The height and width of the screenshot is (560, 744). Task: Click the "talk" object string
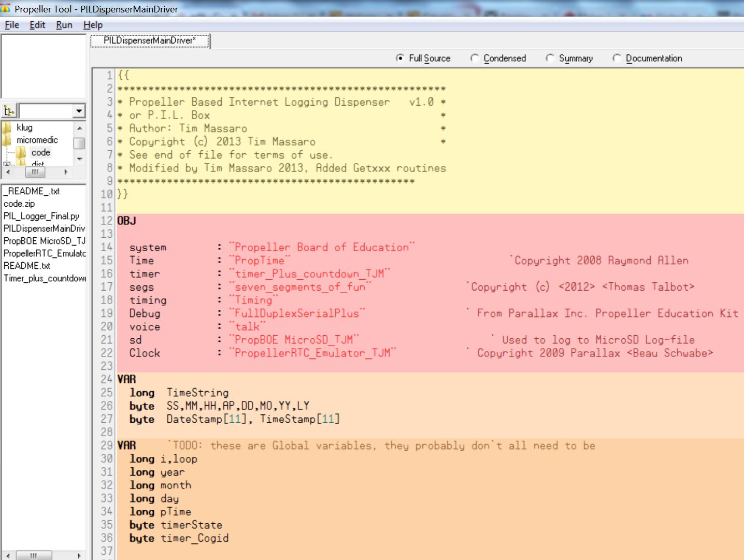(x=248, y=326)
